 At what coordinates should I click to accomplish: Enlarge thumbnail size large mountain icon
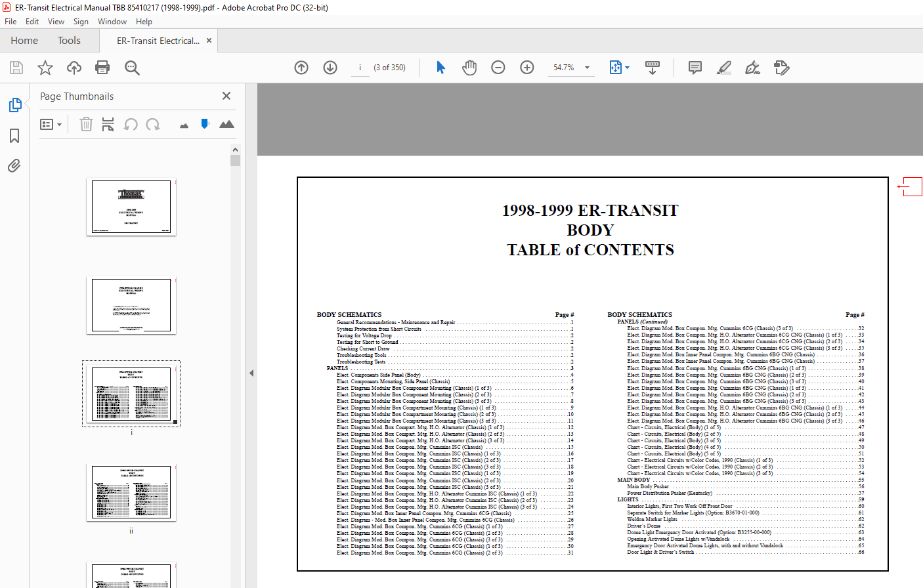(226, 124)
